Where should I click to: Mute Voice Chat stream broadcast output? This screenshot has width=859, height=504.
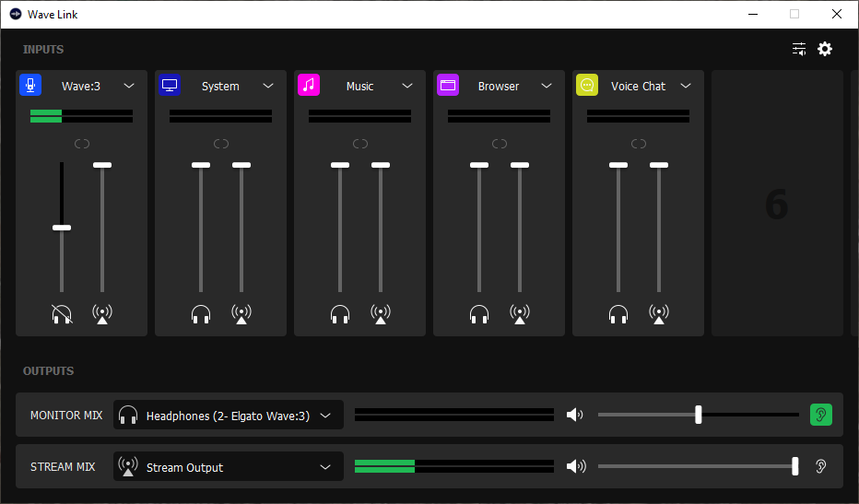coord(659,314)
